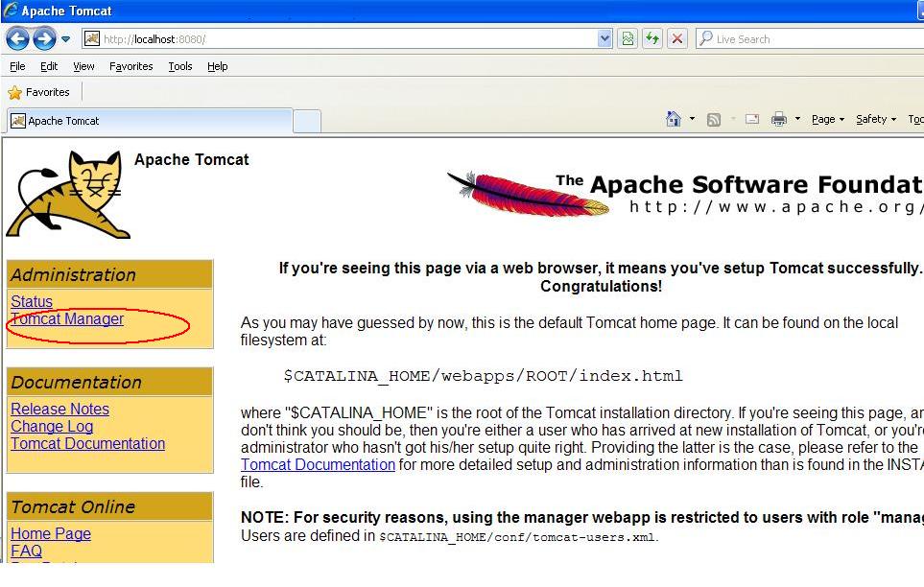The width and height of the screenshot is (924, 587).
Task: Click the Print icon
Action: click(x=779, y=119)
